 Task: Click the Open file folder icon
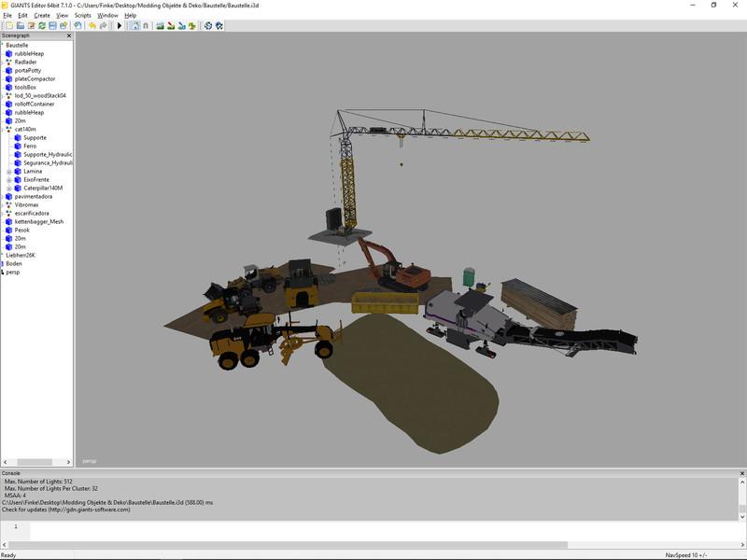click(x=20, y=26)
